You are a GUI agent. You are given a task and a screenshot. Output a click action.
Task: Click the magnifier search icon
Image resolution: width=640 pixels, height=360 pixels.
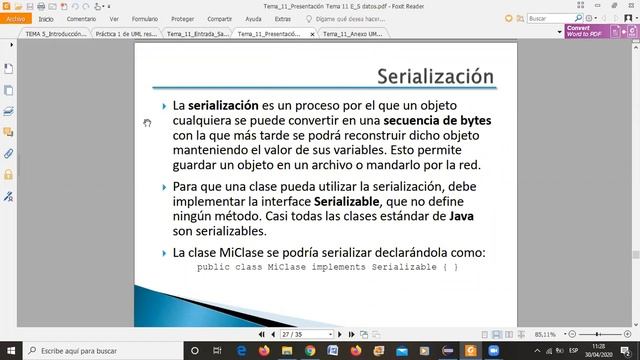578,18
